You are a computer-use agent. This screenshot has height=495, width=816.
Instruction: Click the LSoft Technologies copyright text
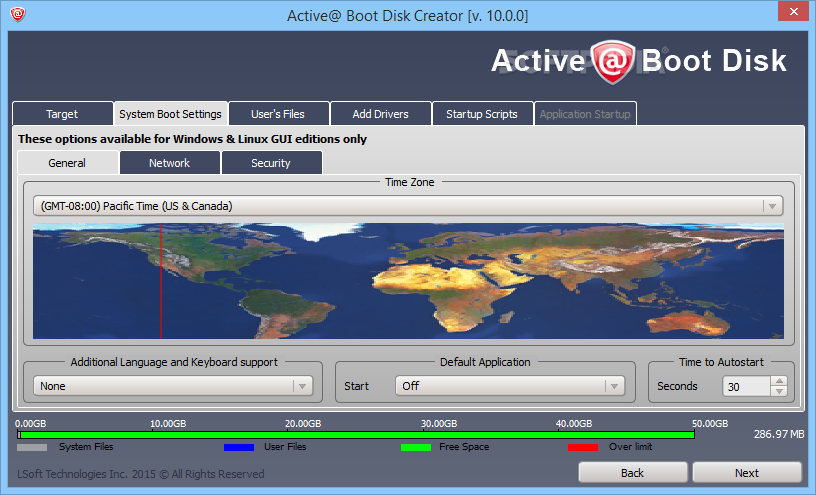[x=141, y=474]
